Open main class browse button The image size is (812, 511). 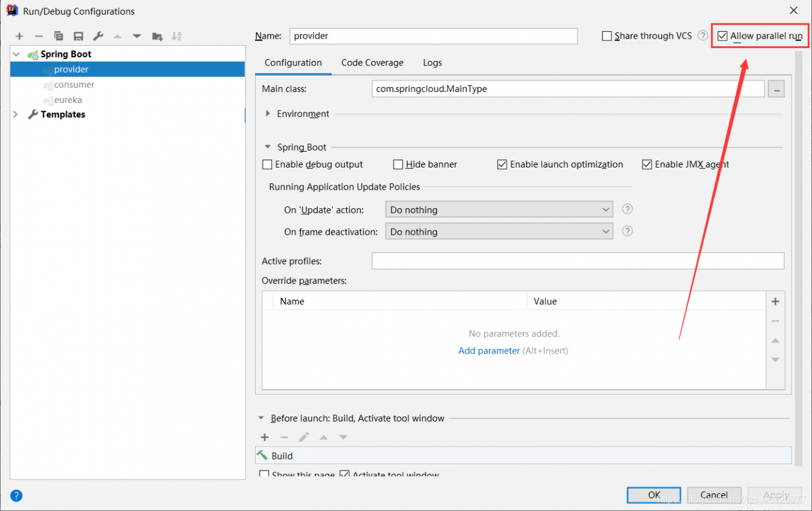(776, 89)
